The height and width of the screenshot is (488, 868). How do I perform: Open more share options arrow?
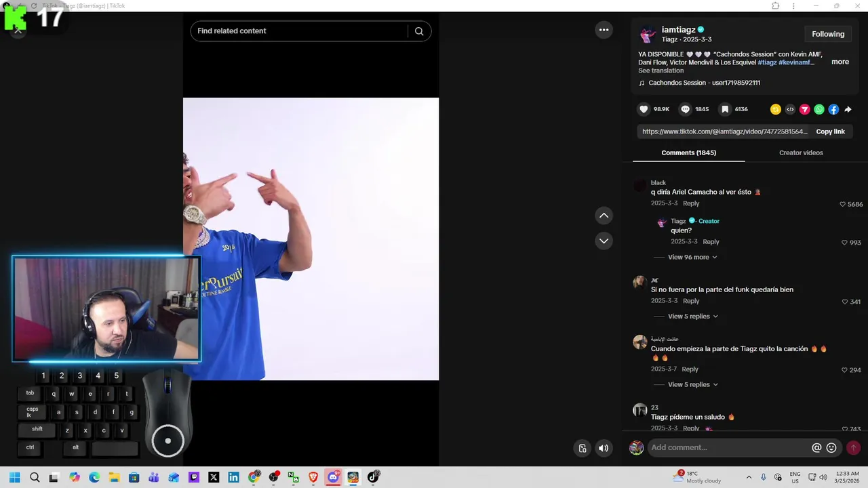pos(848,109)
